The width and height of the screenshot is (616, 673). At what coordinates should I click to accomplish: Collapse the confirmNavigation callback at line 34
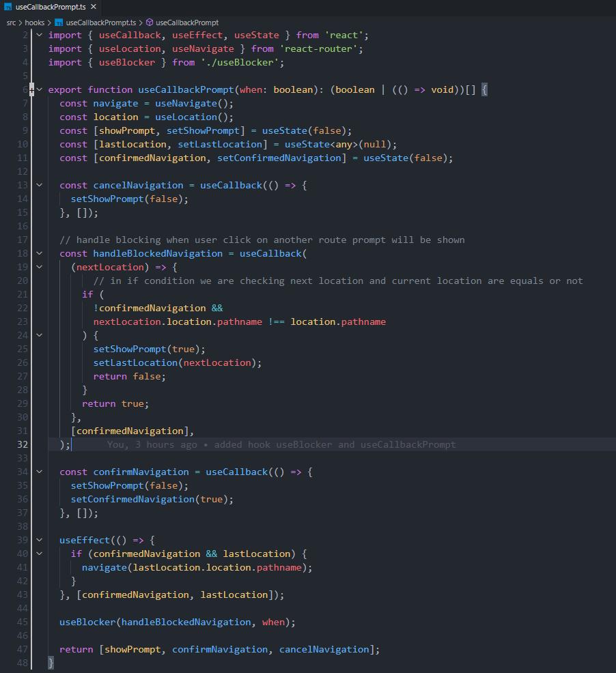pos(38,472)
